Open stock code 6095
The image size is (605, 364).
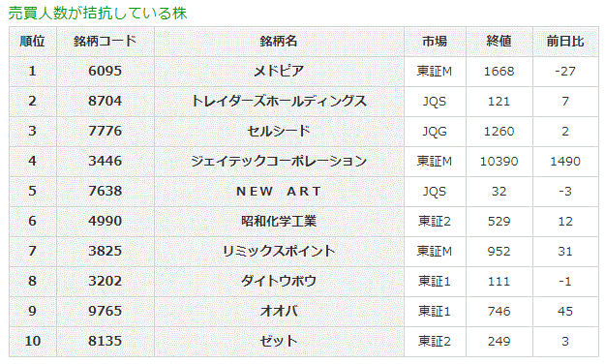click(x=105, y=71)
